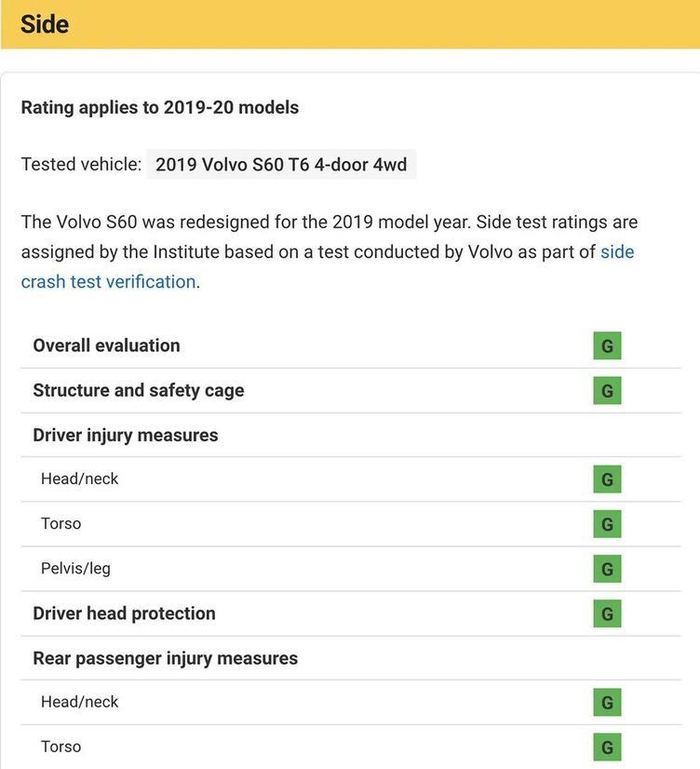Click rear passenger Torso G badge
This screenshot has height=769, width=700.
[606, 747]
